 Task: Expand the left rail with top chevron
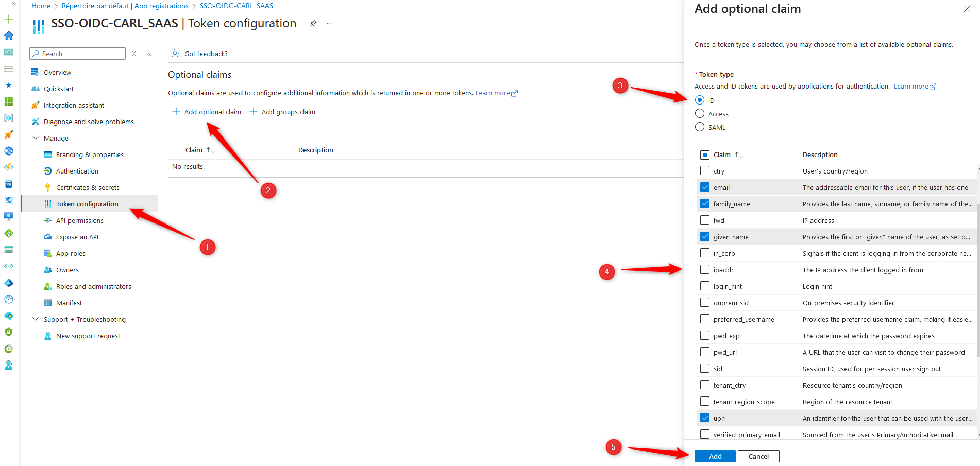click(x=14, y=3)
